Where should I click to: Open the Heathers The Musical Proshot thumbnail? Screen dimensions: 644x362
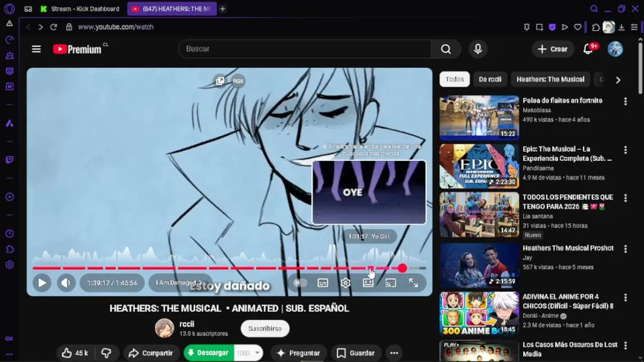click(479, 265)
